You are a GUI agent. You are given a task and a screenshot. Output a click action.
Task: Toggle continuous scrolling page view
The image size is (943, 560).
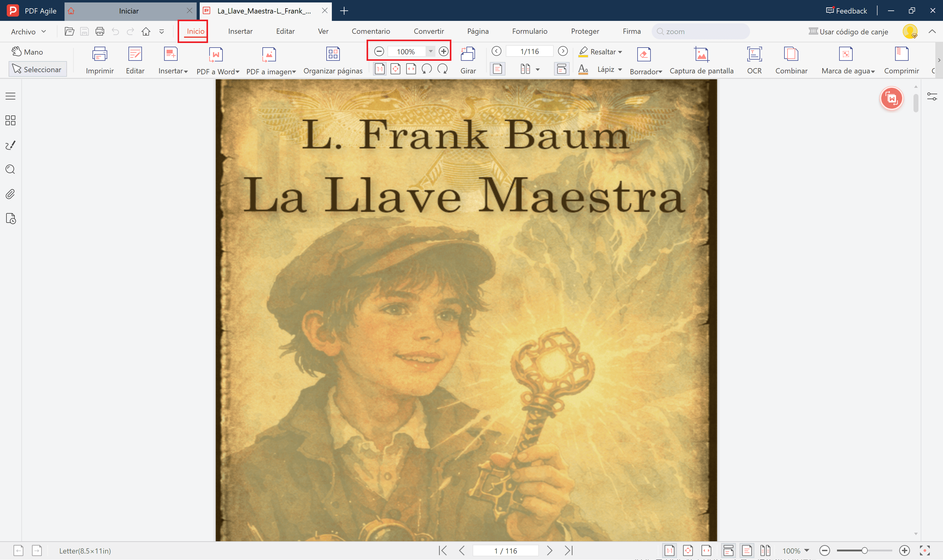498,69
